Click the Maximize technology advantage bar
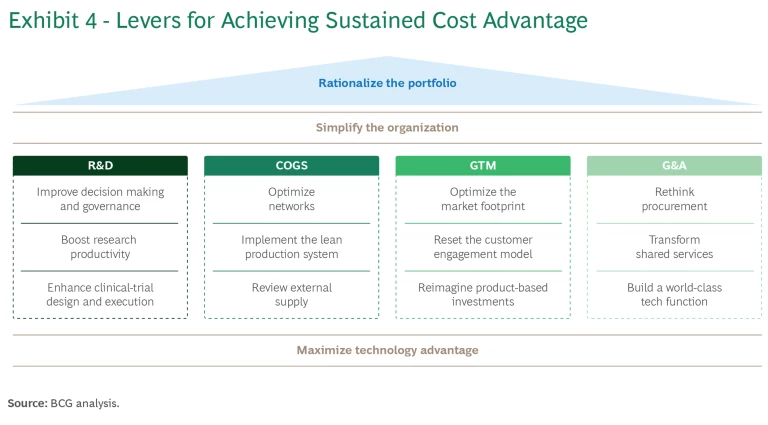 [x=387, y=350]
